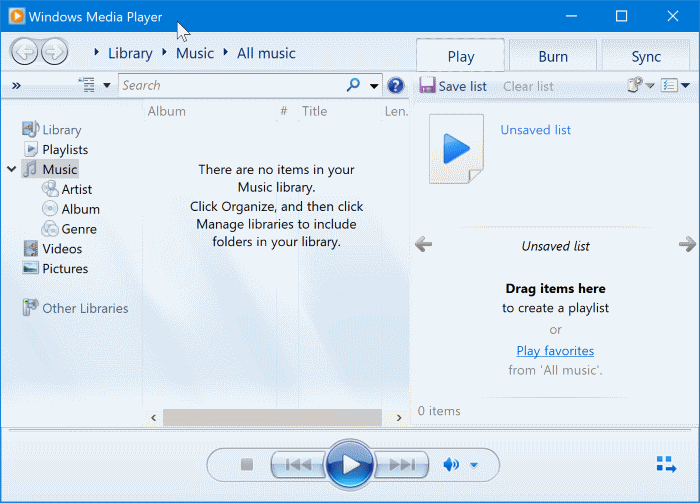This screenshot has height=503, width=700.
Task: Switch to the Play tab
Action: tap(461, 57)
